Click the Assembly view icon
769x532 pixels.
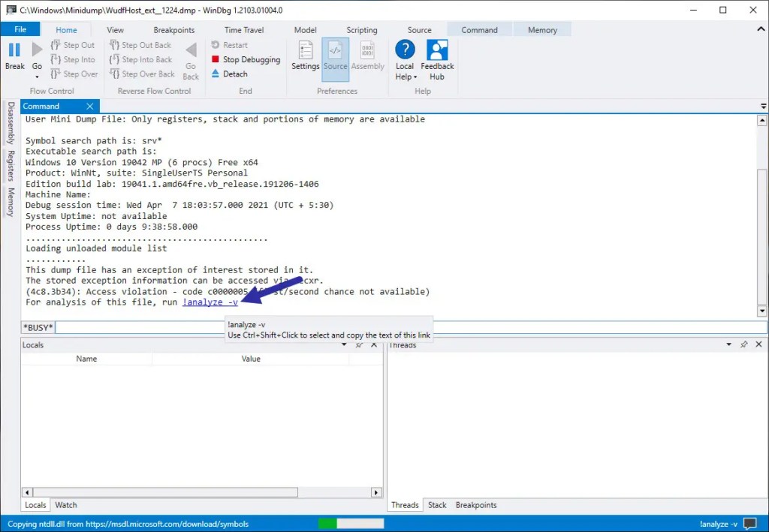point(367,59)
